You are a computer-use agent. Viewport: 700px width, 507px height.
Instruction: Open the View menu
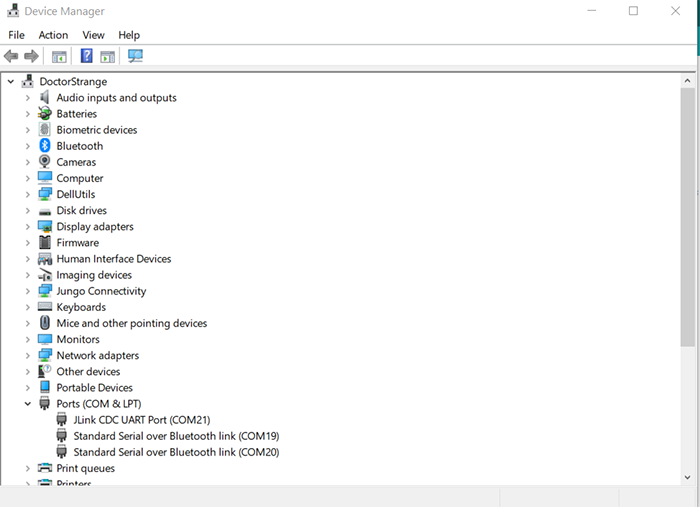click(93, 35)
